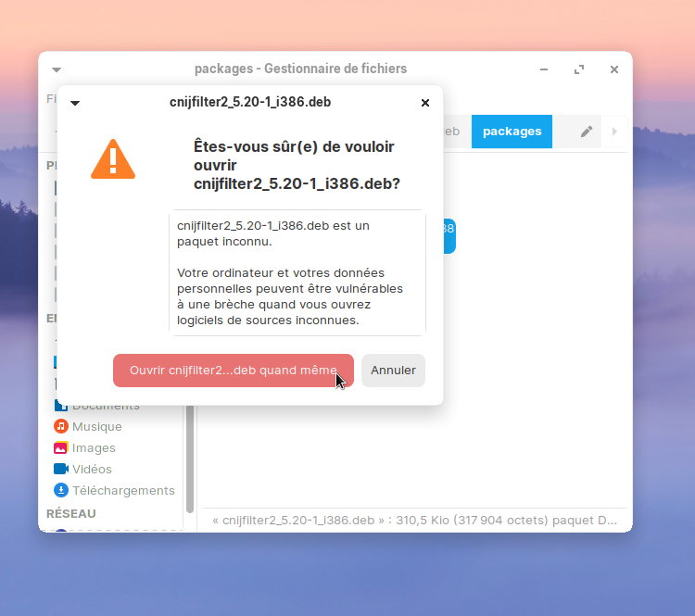This screenshot has height=616, width=695.
Task: Select the warning message text box
Action: pyautogui.click(x=297, y=273)
